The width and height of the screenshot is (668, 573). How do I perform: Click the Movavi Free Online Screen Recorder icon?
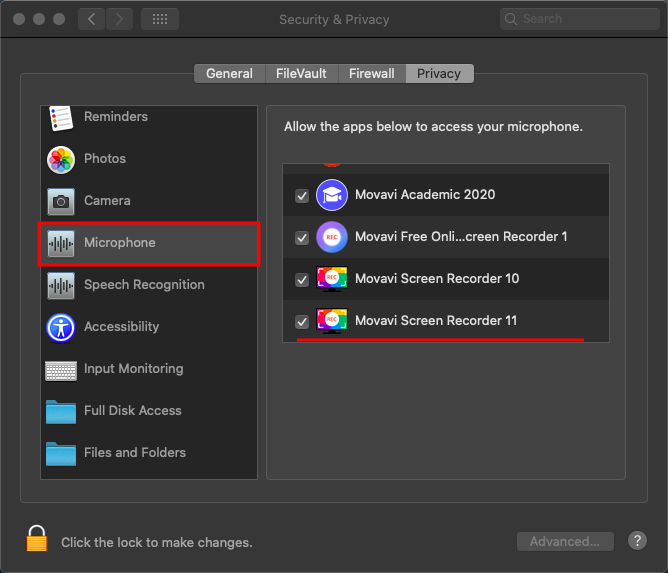click(x=332, y=237)
